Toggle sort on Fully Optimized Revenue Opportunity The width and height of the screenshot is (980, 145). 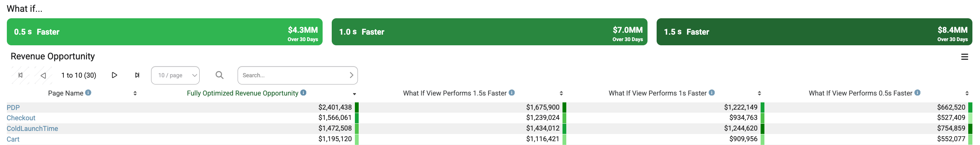[354, 94]
